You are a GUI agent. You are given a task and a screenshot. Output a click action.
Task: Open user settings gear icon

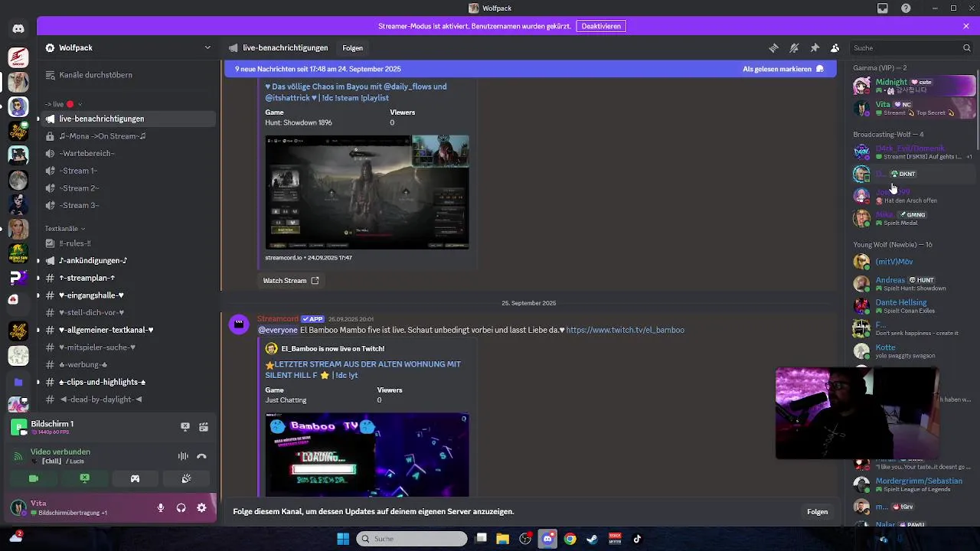201,507
